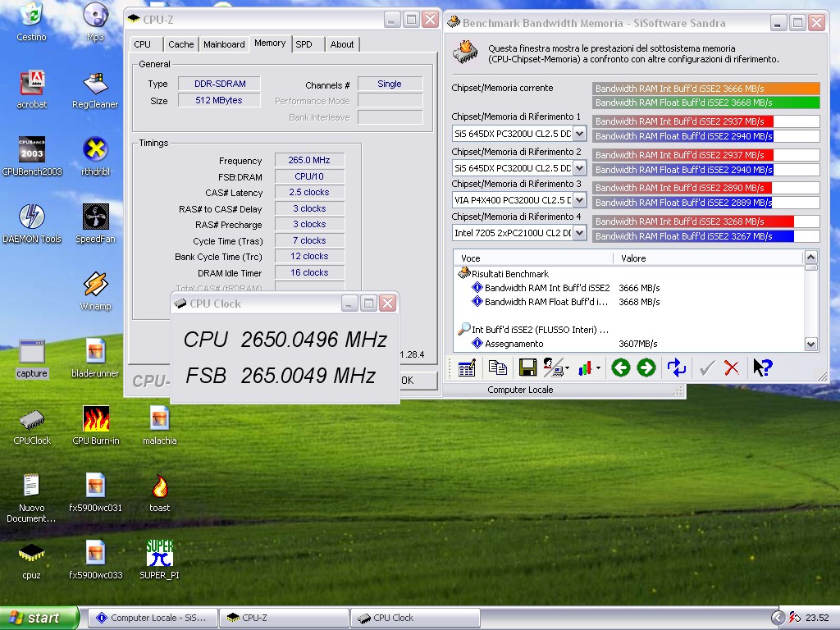Open chart toolbar icon's dropdown arrow
The height and width of the screenshot is (630, 840).
598,368
